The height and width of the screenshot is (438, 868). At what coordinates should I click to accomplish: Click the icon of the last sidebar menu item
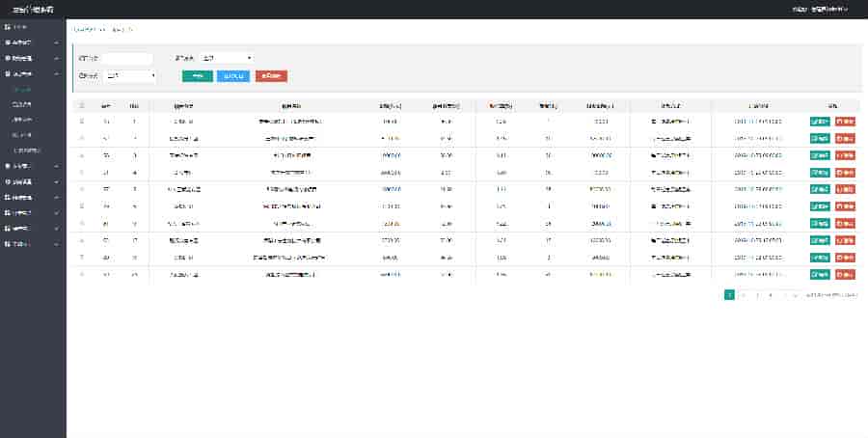(x=8, y=243)
